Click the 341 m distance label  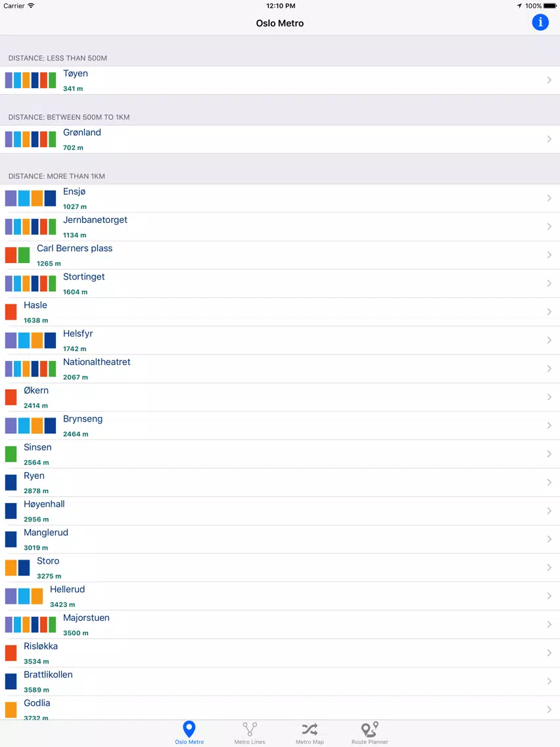click(73, 89)
